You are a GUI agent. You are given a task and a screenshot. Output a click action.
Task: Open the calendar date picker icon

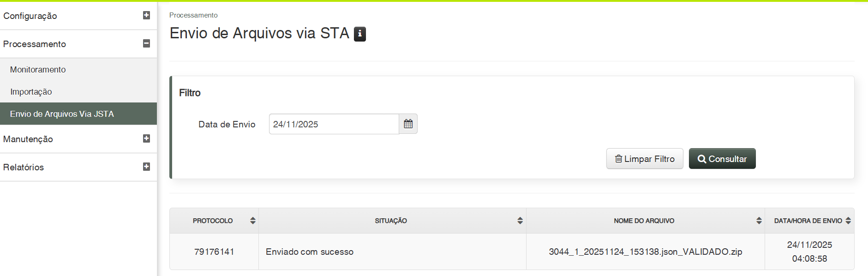tap(408, 124)
